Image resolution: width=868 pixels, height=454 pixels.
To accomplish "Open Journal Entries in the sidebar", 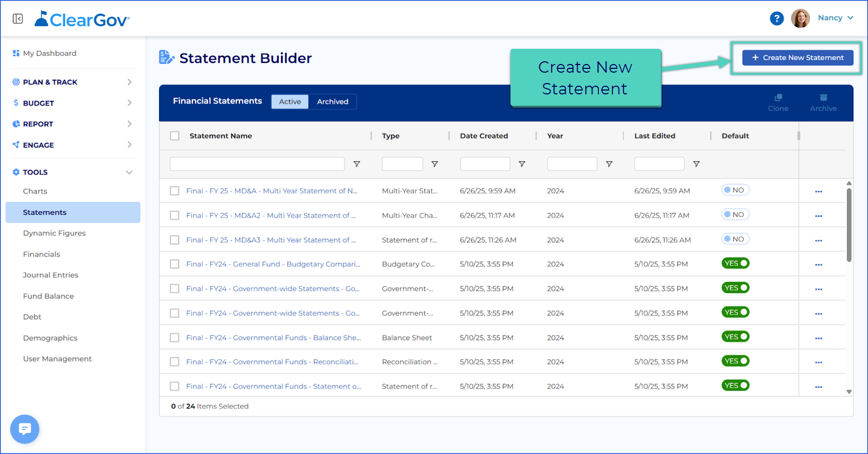I will point(50,275).
